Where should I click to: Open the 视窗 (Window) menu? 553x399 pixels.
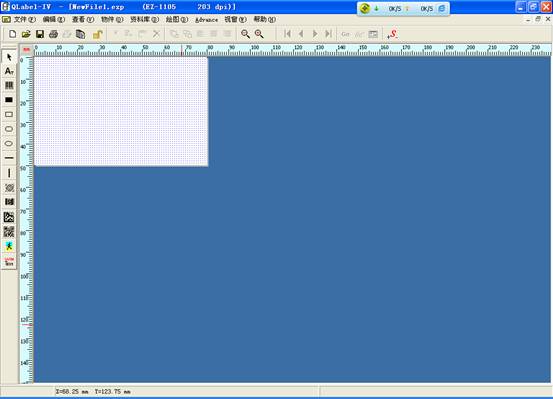(x=235, y=19)
